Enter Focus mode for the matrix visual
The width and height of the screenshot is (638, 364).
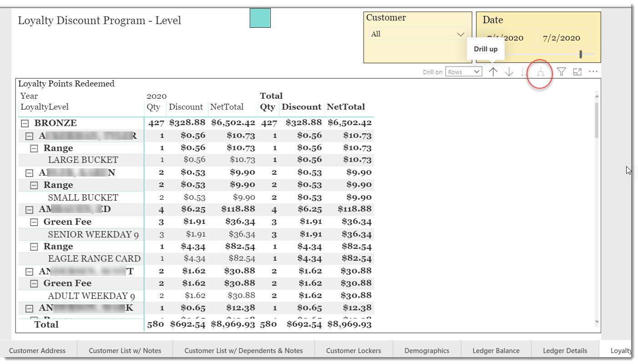click(577, 71)
